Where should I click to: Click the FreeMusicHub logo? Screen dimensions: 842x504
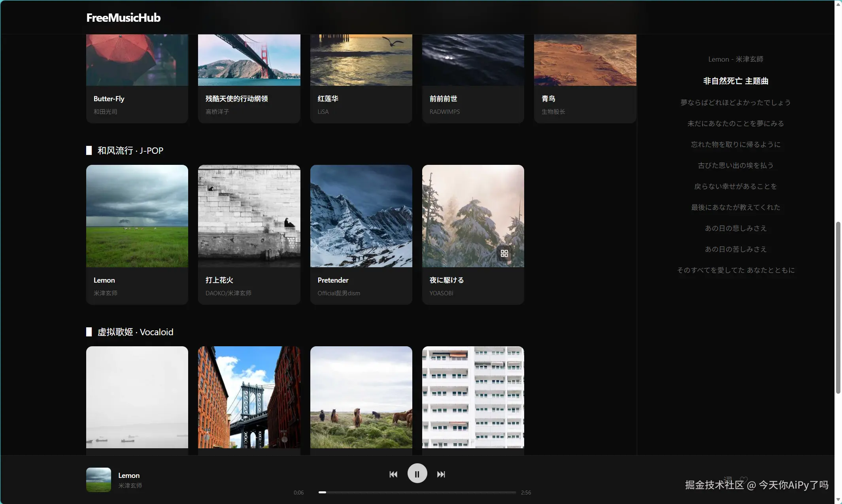click(x=123, y=17)
